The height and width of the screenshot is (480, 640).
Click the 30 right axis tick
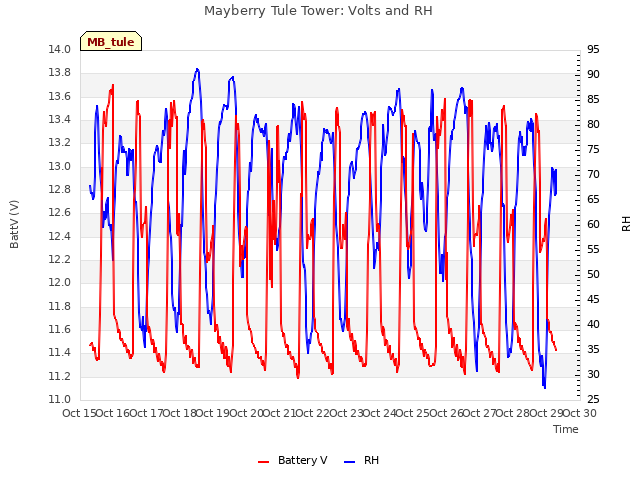pyautogui.click(x=593, y=374)
